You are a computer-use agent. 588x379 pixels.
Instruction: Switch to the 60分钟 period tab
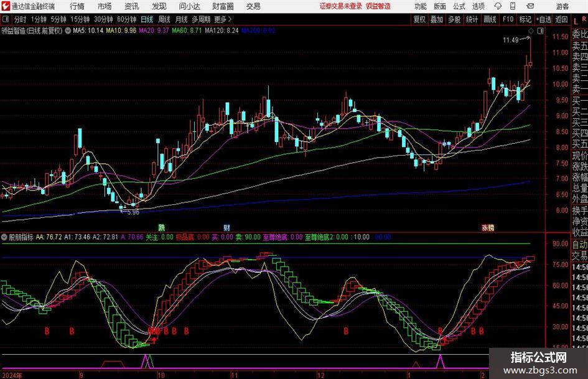(127, 19)
